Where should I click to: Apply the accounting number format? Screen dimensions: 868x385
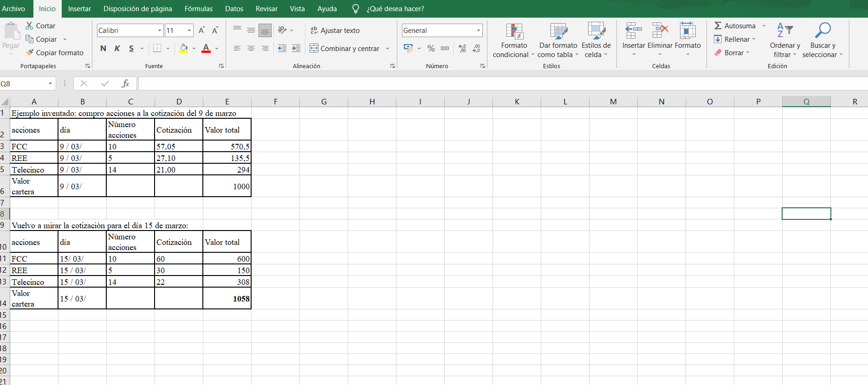[408, 48]
